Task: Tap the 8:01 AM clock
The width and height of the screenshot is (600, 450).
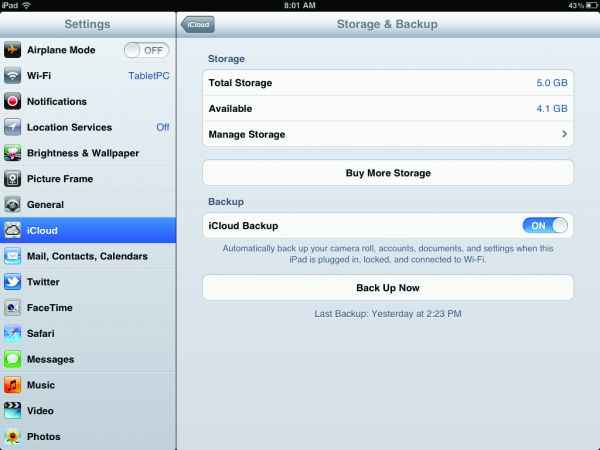Action: [x=300, y=5]
